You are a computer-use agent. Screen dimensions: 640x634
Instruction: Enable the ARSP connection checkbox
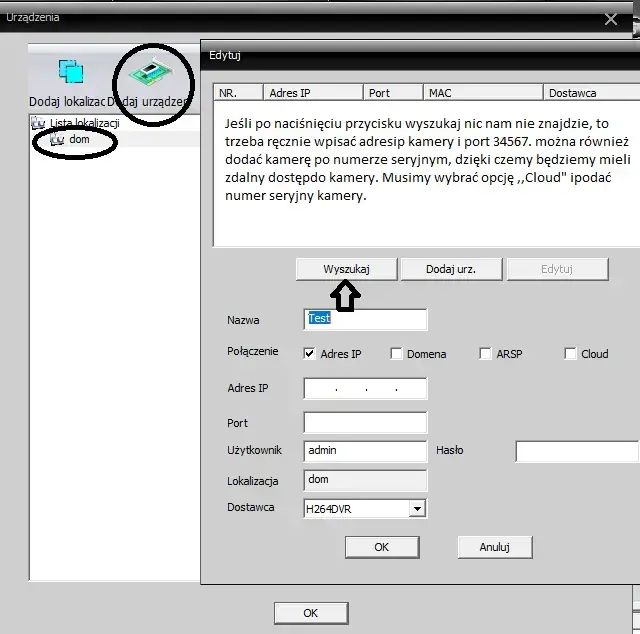tap(485, 353)
